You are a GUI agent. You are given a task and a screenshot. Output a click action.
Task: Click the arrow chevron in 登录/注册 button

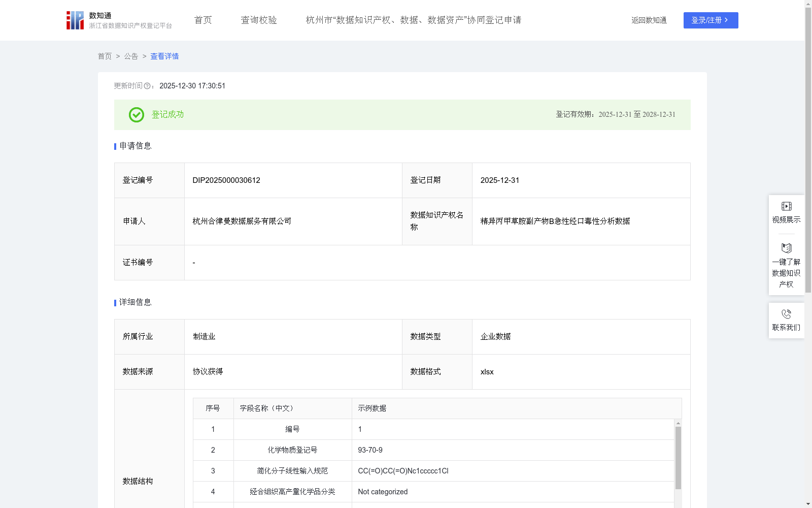coord(726,20)
